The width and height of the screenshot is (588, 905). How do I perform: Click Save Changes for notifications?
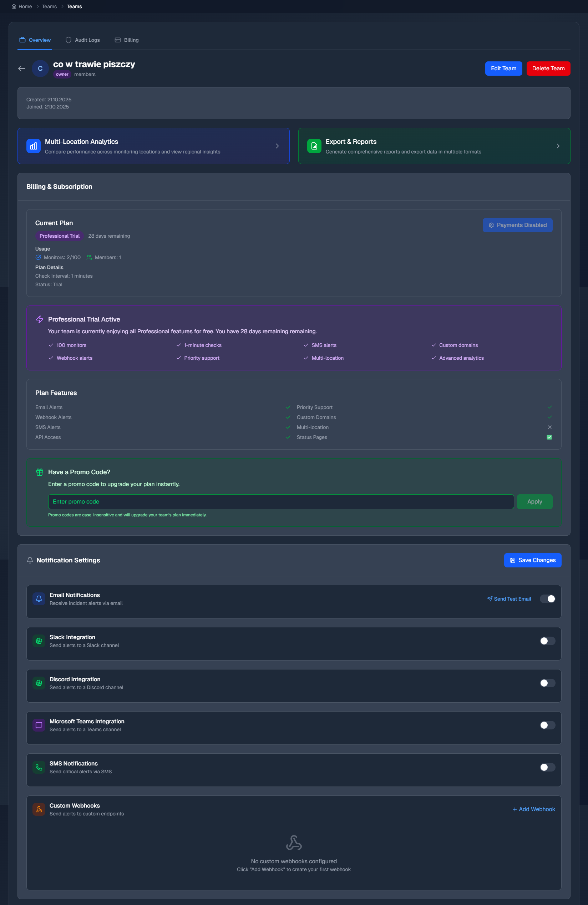532,560
